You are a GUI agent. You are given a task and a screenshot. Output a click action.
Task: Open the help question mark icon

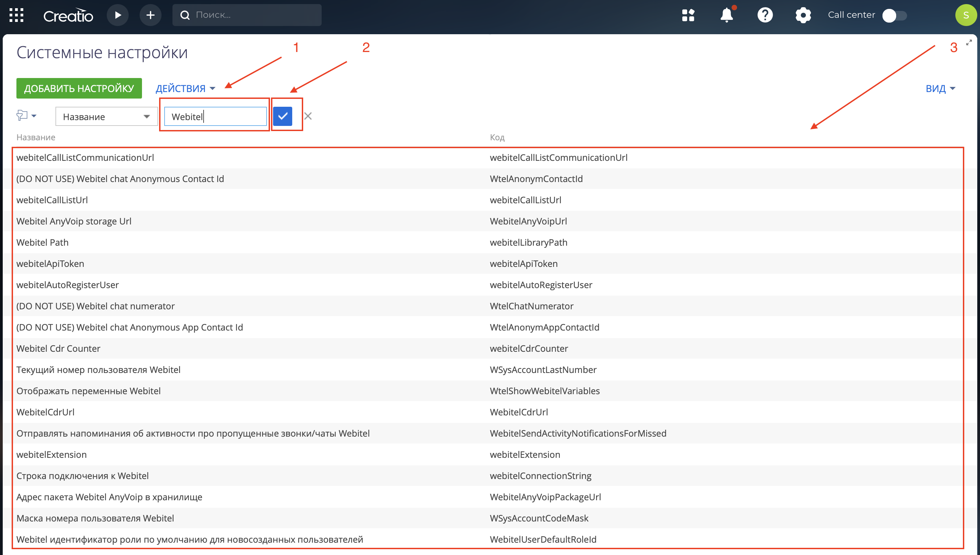tap(765, 15)
